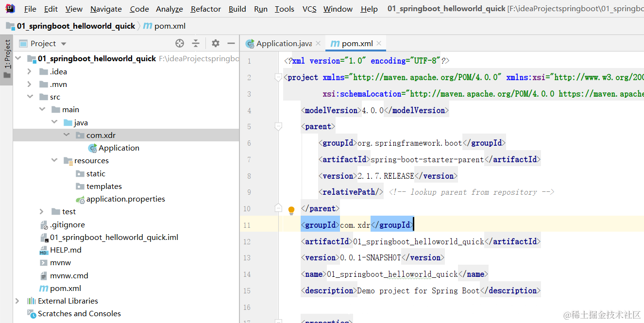Viewport: 644px width, 323px height.
Task: Collapse the resources folder
Action: click(x=54, y=160)
